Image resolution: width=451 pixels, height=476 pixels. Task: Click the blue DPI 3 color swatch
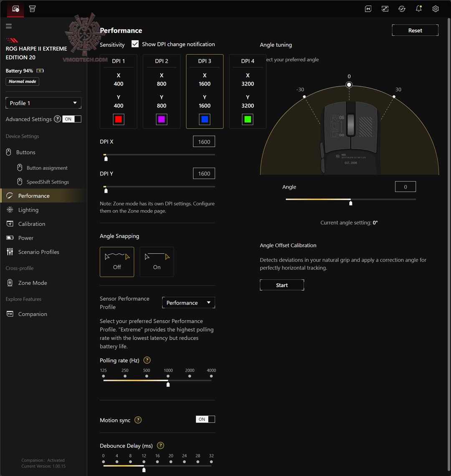click(205, 119)
